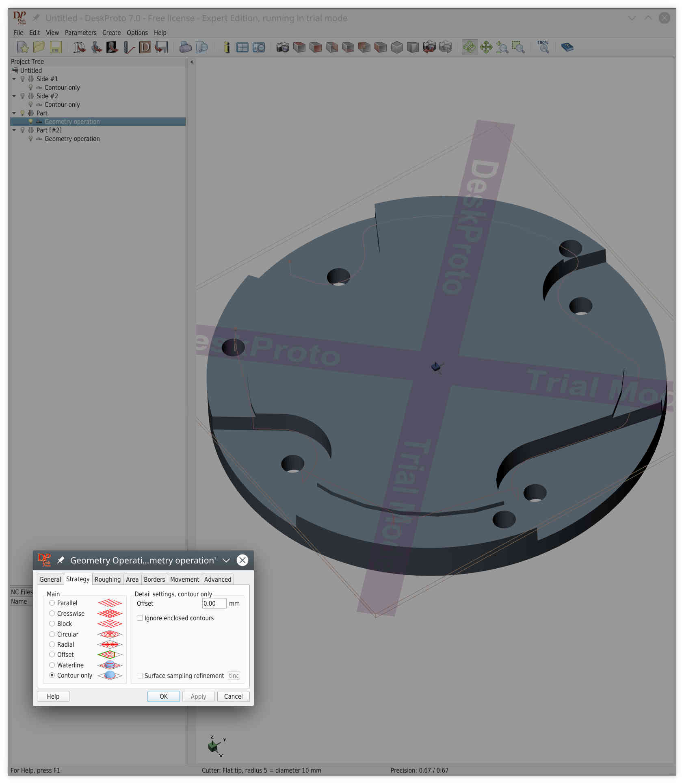Click the table with magnifier toolbar icon

pos(259,47)
